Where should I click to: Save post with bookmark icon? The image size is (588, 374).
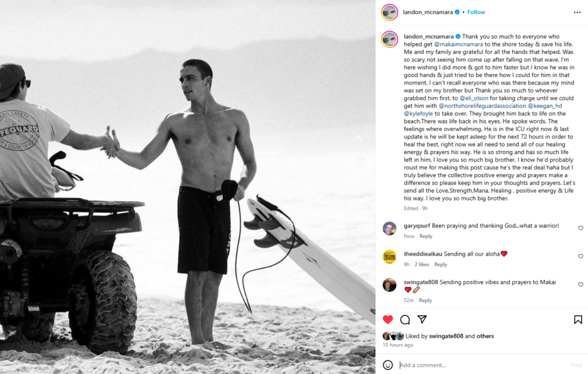[578, 319]
